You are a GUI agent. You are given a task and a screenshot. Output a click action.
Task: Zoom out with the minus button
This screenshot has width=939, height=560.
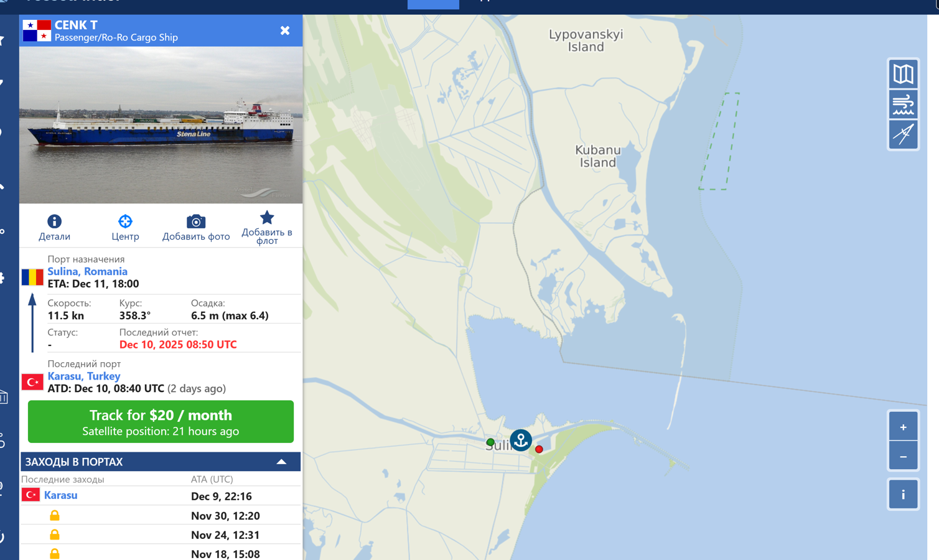click(903, 457)
